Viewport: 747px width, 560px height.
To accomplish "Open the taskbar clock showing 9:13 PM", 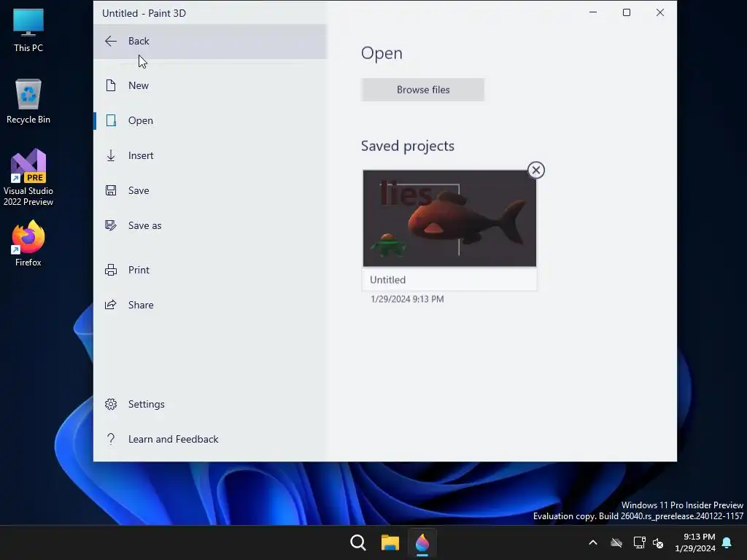I will pos(695,542).
